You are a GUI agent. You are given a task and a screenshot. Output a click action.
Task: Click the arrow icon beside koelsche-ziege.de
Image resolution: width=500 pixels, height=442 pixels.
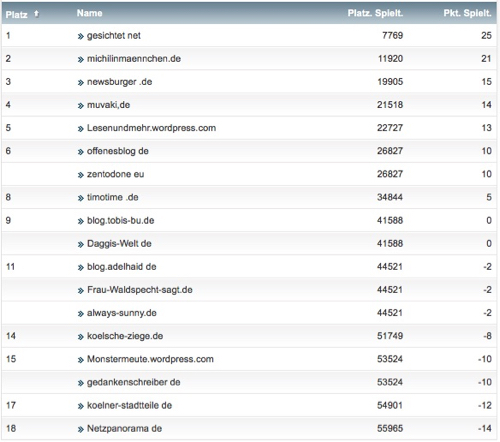click(x=80, y=337)
